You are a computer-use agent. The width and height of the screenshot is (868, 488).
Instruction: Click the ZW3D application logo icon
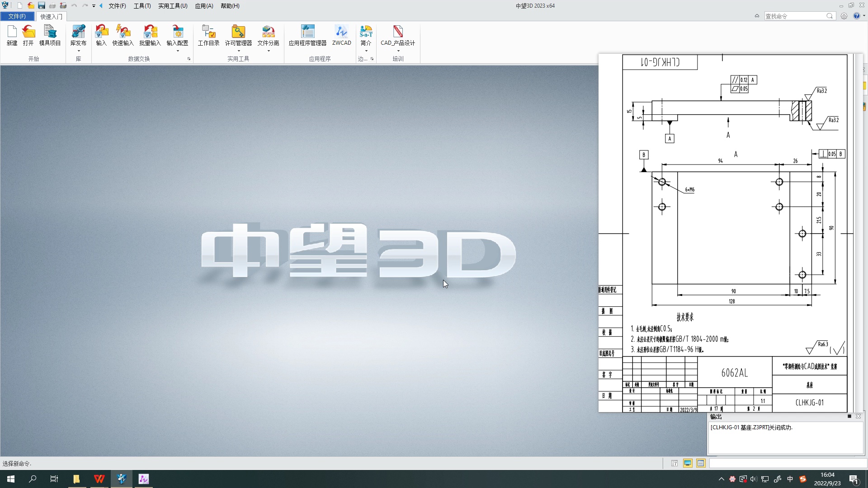5,5
